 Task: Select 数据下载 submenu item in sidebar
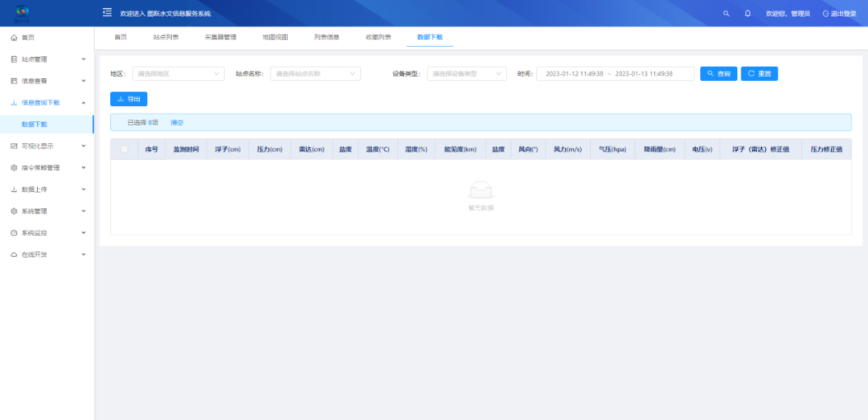pyautogui.click(x=47, y=124)
